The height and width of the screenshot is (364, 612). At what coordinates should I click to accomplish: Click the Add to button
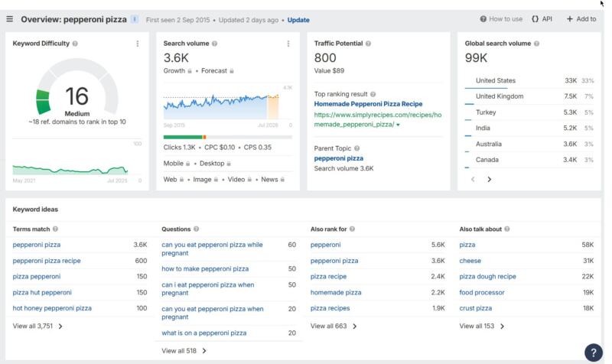tap(581, 18)
